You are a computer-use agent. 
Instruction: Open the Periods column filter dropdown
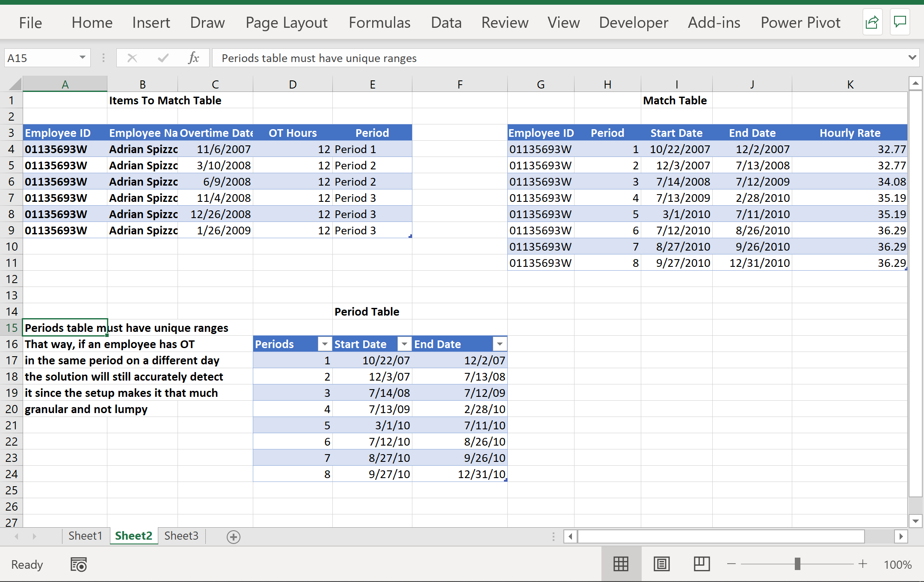pyautogui.click(x=325, y=344)
